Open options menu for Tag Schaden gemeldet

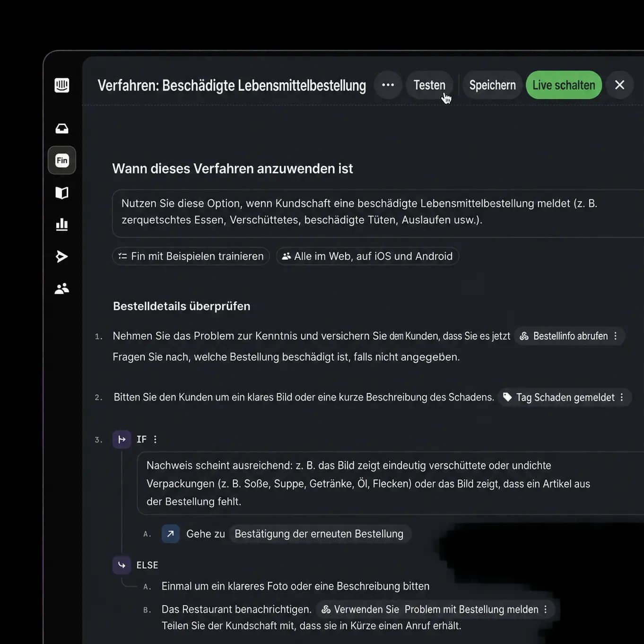point(622,397)
